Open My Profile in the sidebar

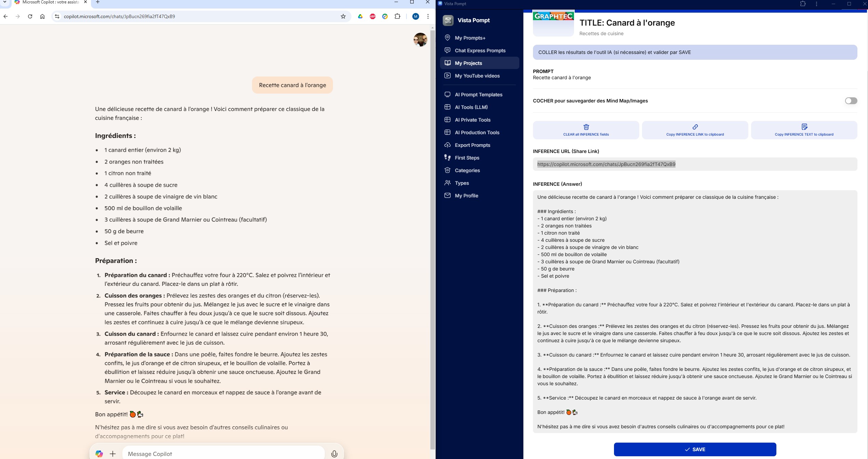pyautogui.click(x=479, y=196)
